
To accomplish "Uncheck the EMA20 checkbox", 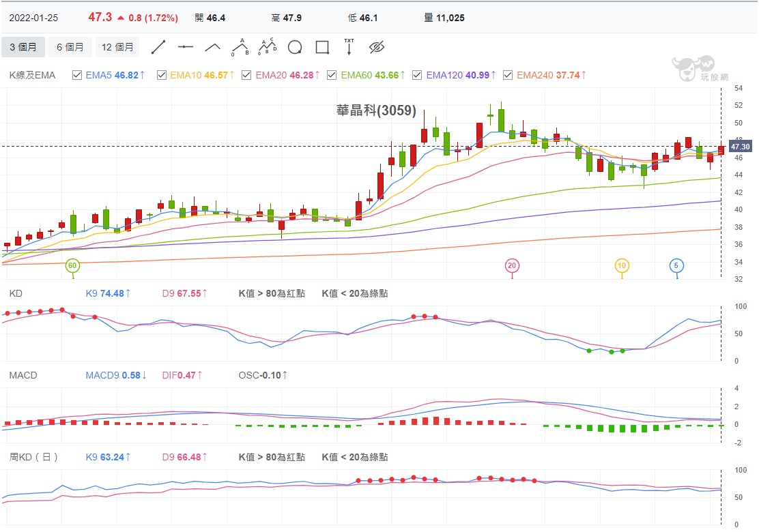I will 246,75.
